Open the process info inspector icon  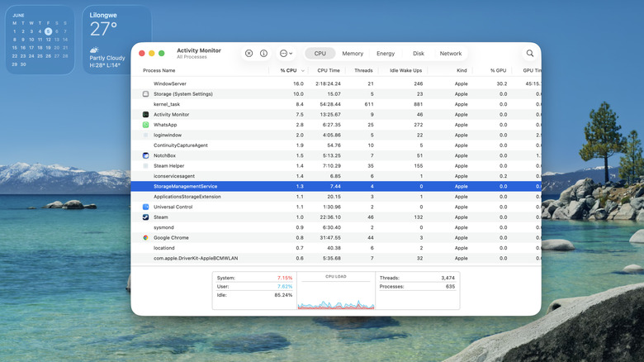click(263, 54)
